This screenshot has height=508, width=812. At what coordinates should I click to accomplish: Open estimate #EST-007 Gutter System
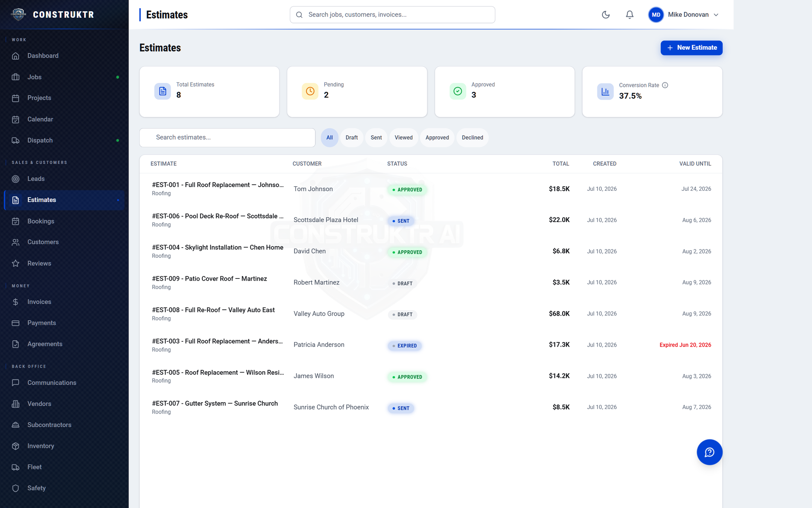[x=215, y=403]
